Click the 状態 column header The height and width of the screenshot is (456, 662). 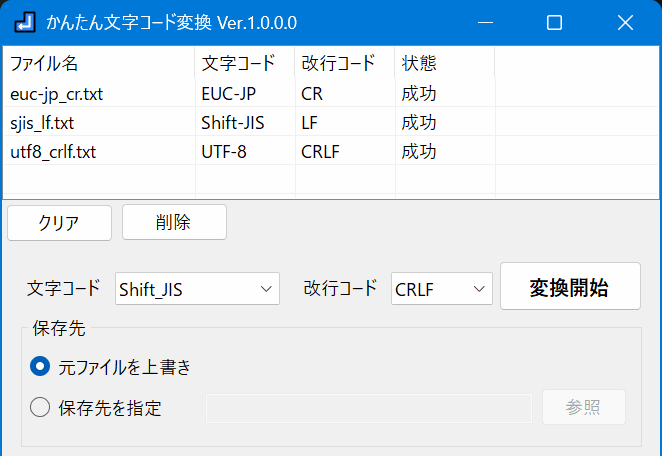(445, 63)
